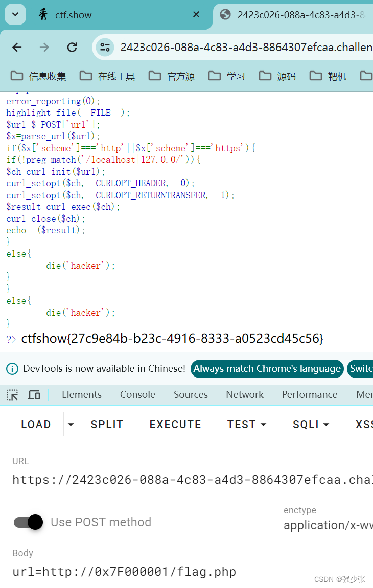Open site information icon in address bar
The height and width of the screenshot is (588, 373).
(105, 47)
